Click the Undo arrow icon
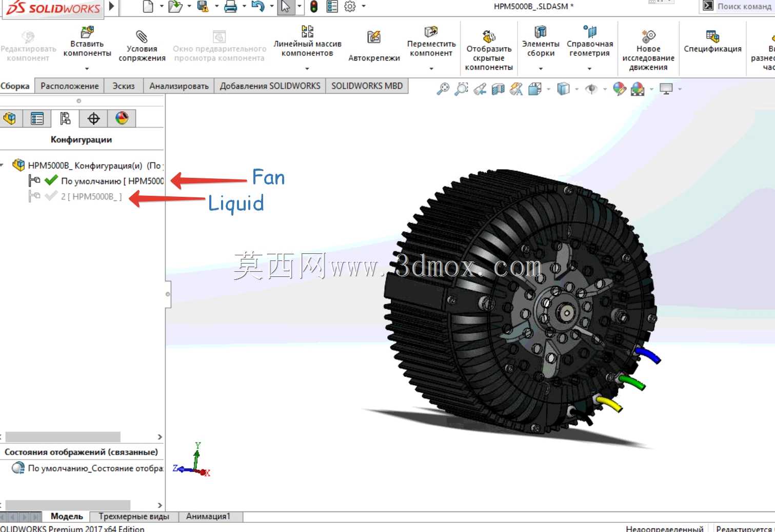The width and height of the screenshot is (775, 532). point(258,7)
